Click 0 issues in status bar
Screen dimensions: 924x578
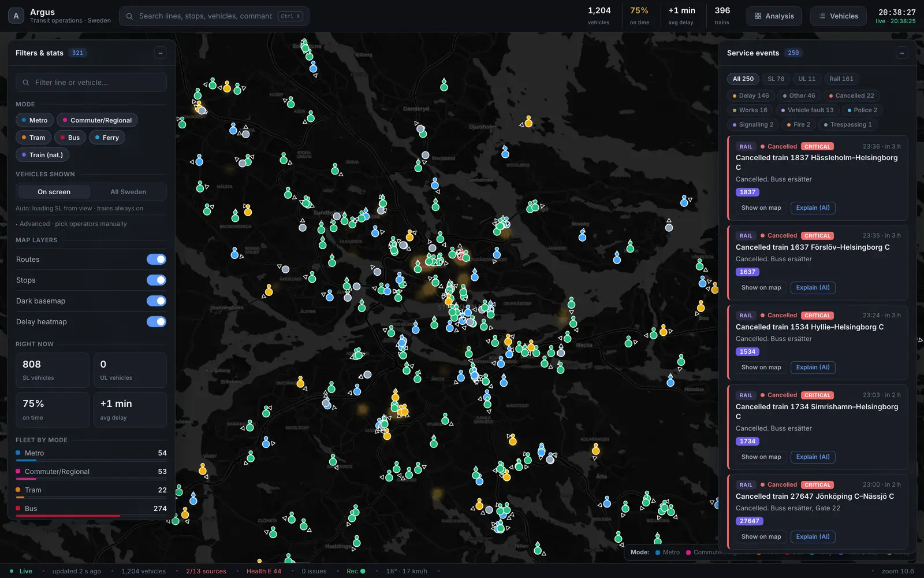(314, 571)
